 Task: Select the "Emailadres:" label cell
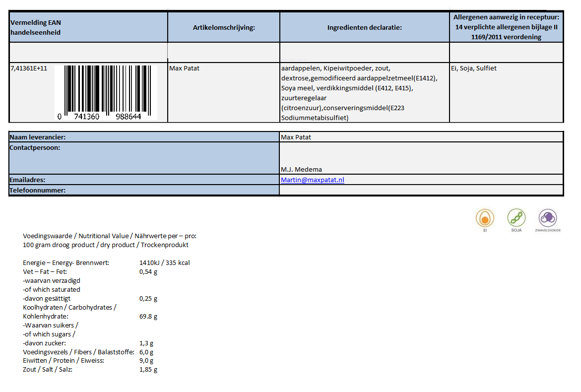tap(144, 180)
